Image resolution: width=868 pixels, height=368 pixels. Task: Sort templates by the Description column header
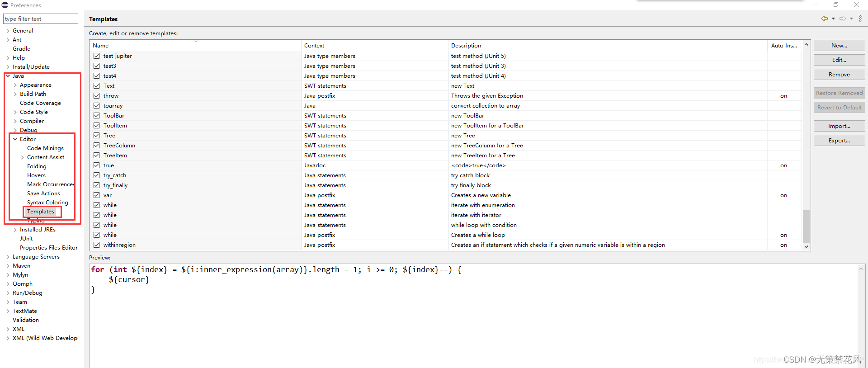607,46
